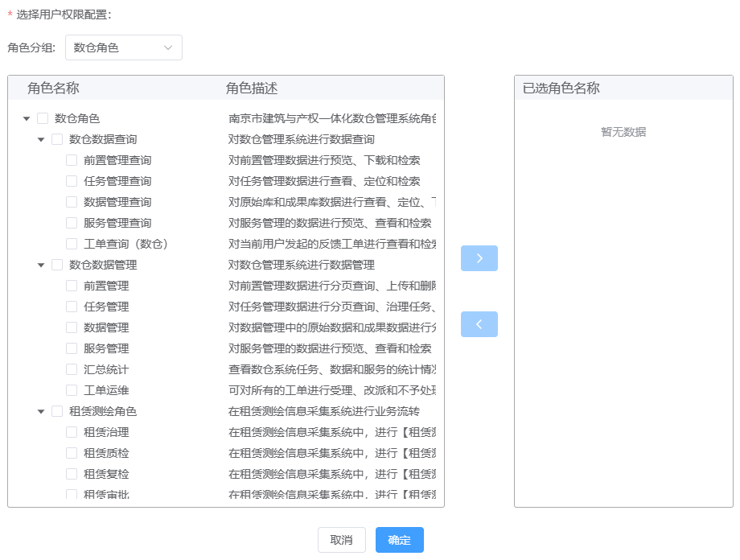Click the 取消 cancel button
This screenshot has height=560, width=740.
341,540
